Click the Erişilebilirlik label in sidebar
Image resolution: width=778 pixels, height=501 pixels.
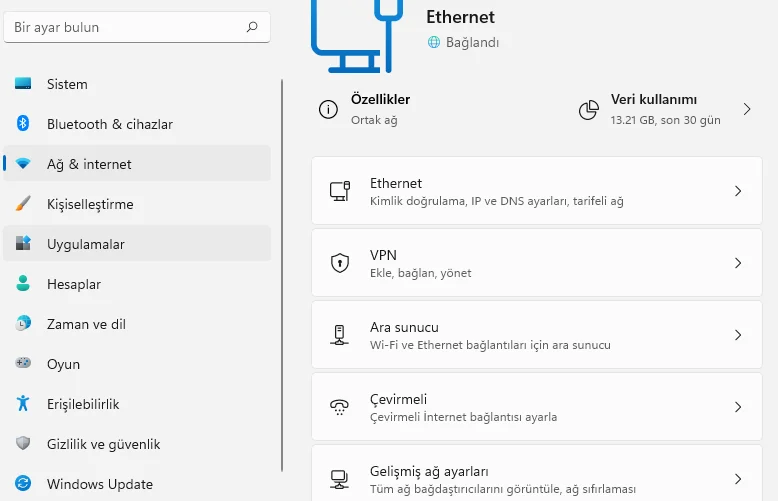[83, 404]
